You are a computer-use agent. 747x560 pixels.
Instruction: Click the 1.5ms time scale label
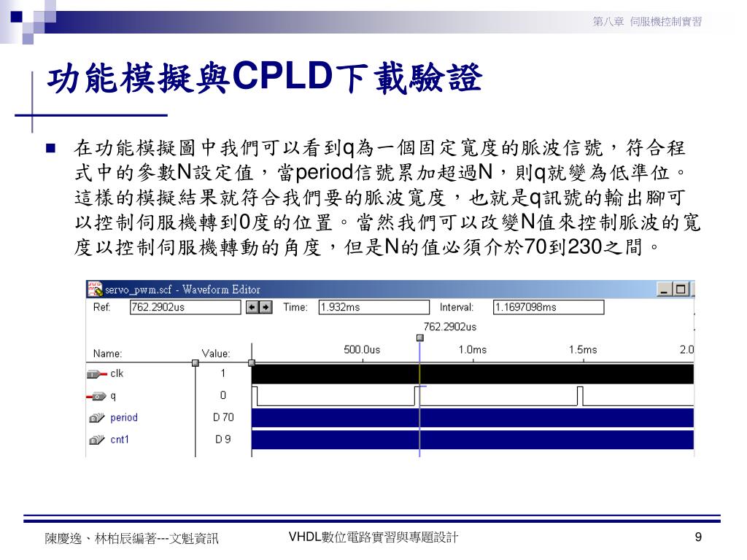click(583, 349)
